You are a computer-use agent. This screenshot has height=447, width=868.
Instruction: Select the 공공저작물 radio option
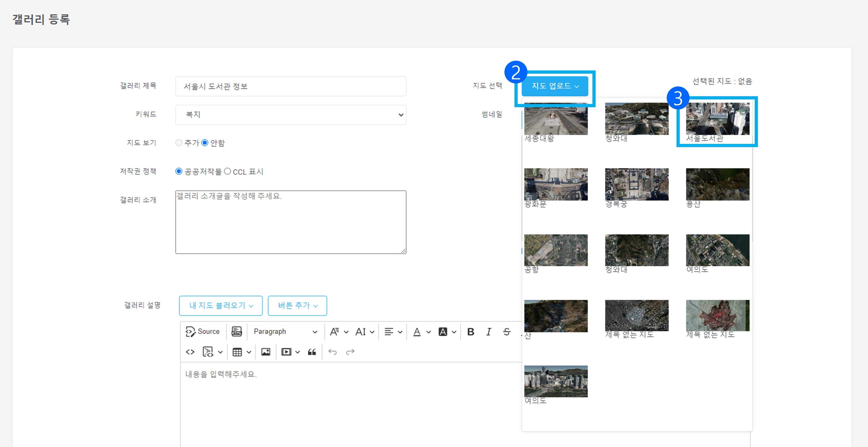pyautogui.click(x=179, y=172)
